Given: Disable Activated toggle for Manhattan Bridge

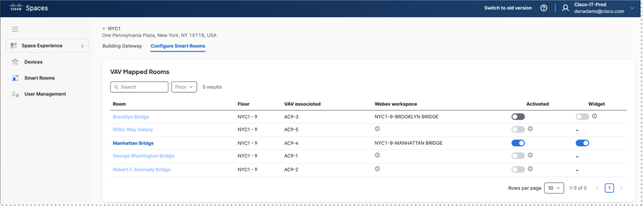Looking at the screenshot, I should point(518,143).
